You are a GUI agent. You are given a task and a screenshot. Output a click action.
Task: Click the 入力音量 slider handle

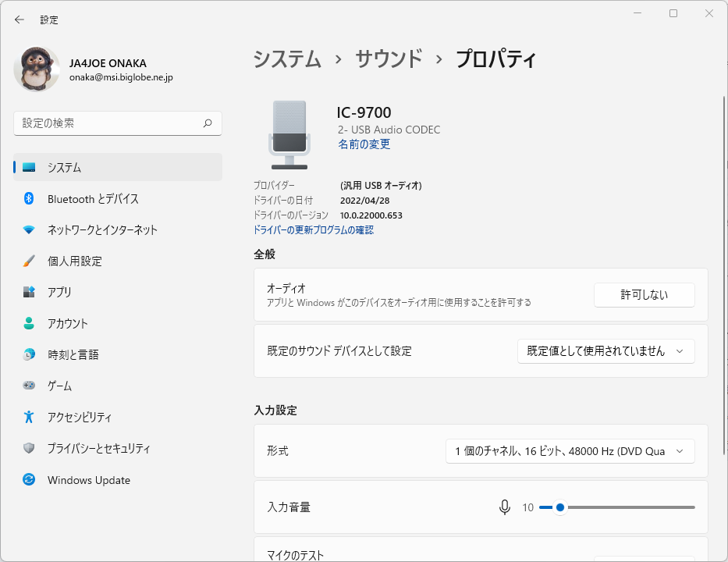[560, 507]
